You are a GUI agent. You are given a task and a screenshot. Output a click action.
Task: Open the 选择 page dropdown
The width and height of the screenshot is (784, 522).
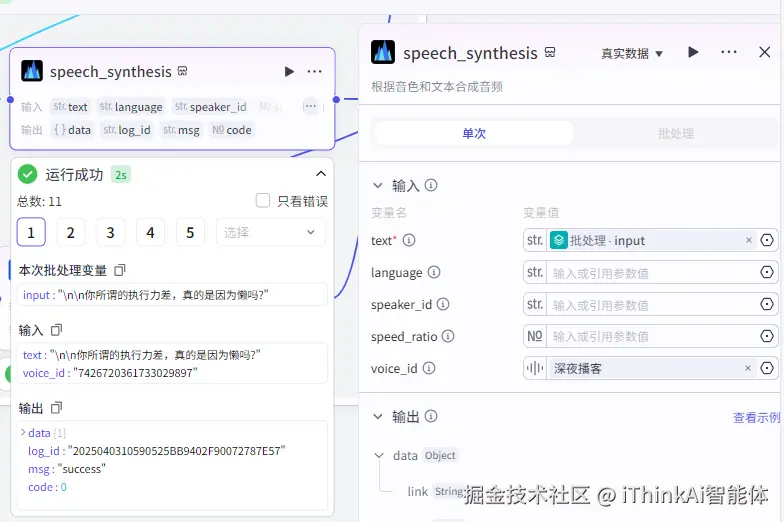[270, 232]
